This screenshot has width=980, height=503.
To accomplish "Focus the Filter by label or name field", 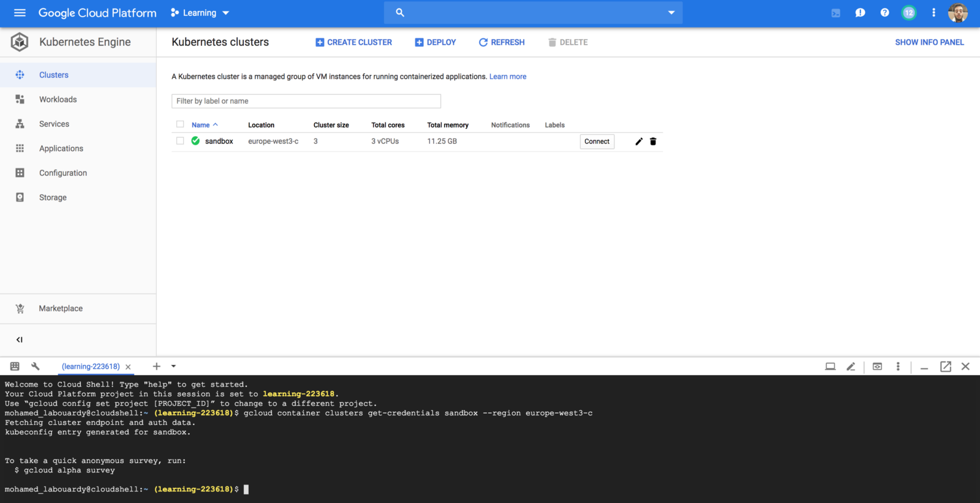I will [306, 101].
